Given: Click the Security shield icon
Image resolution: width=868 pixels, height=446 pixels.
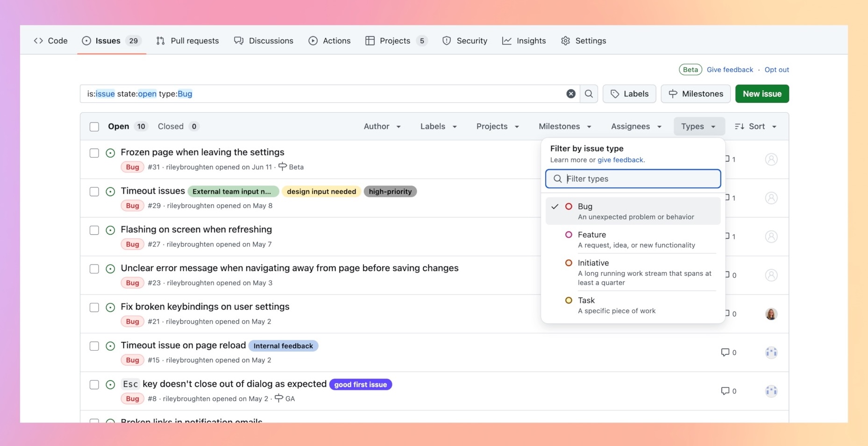Looking at the screenshot, I should 447,41.
